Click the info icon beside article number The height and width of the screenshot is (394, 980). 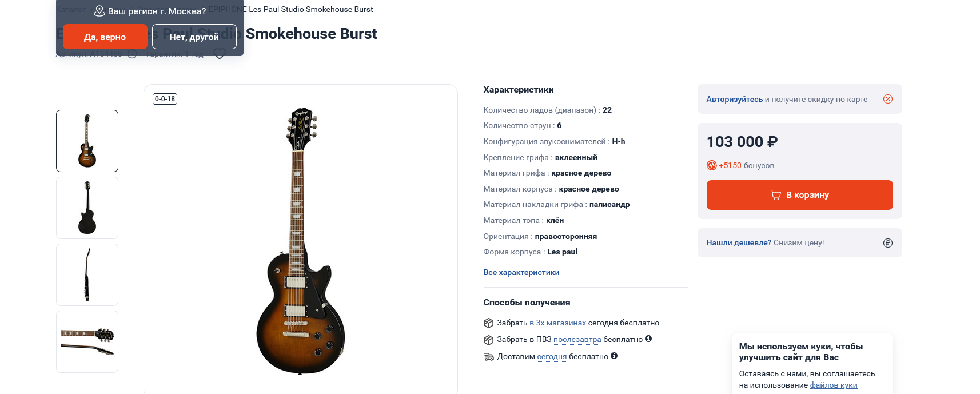click(x=132, y=54)
